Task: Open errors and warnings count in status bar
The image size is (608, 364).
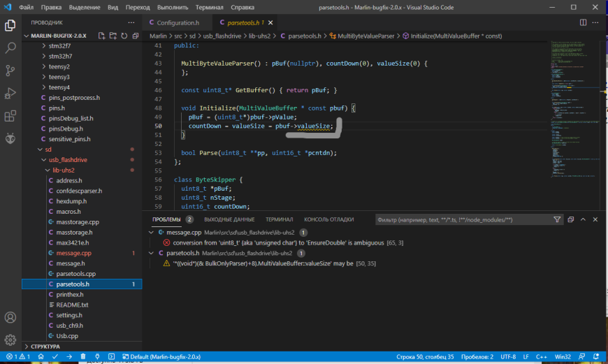Action: click(18, 356)
